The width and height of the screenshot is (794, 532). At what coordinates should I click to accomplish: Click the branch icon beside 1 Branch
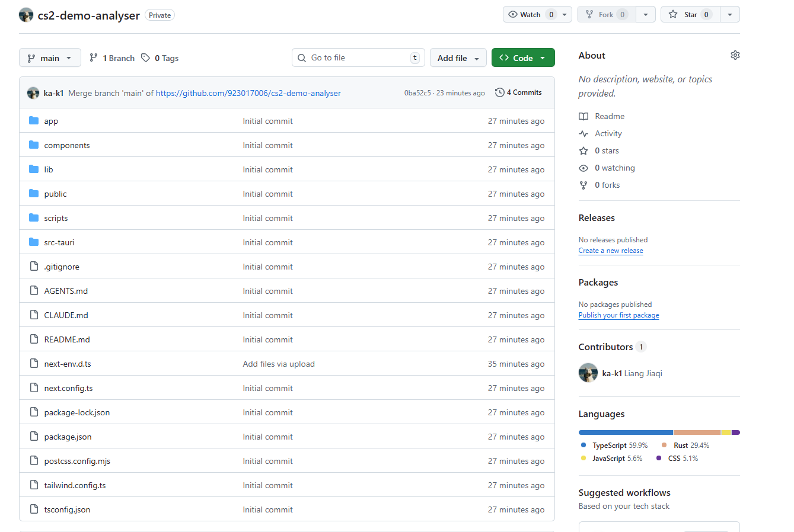click(94, 58)
